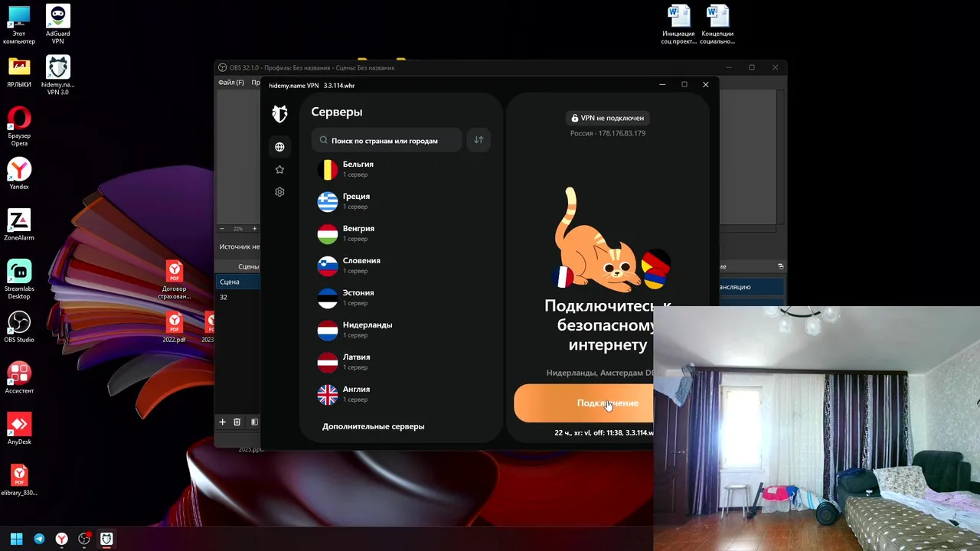
Task: Click the 'Словения' server name
Action: coord(361,260)
